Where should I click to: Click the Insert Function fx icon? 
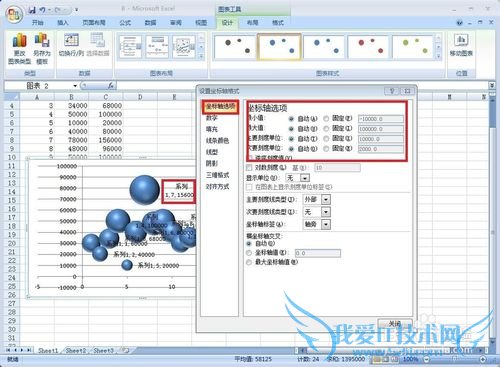111,86
